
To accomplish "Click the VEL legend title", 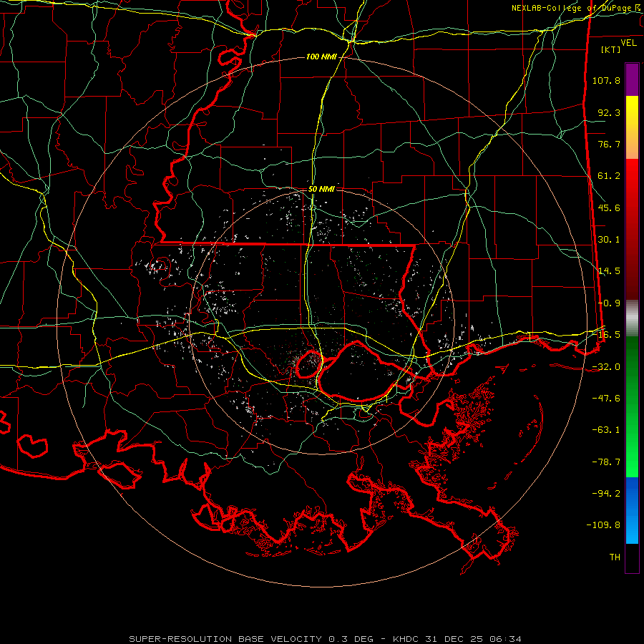I will 628,43.
